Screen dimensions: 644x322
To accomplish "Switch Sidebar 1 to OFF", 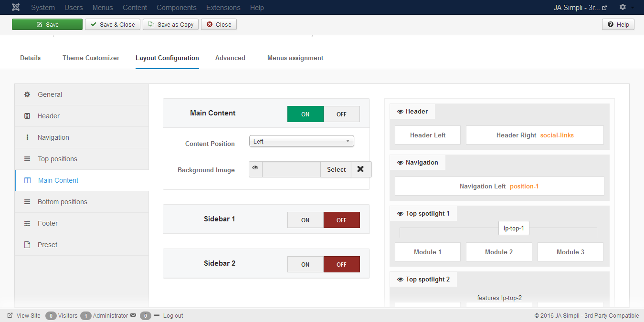I will pyautogui.click(x=341, y=220).
